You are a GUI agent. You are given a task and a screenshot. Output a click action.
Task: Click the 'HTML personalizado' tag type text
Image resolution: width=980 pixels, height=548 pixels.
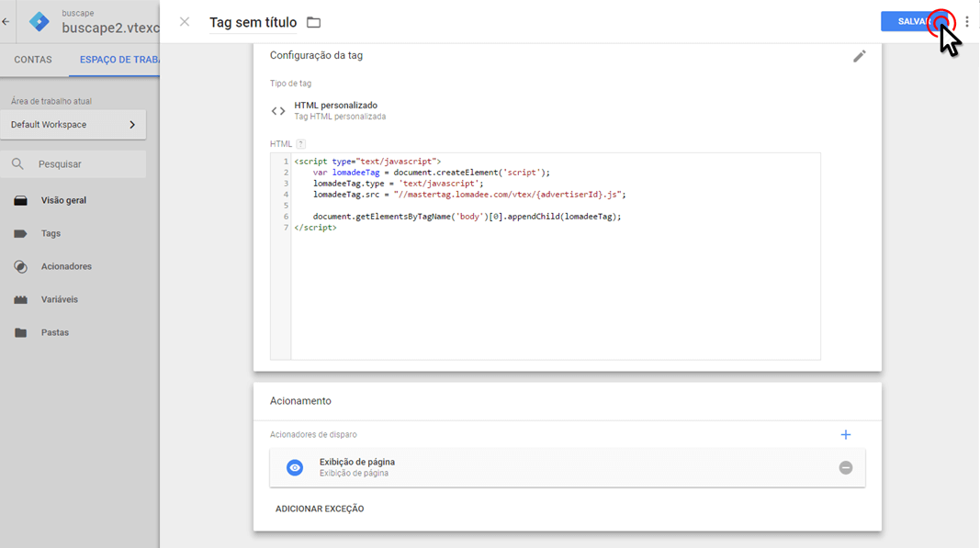(x=335, y=106)
